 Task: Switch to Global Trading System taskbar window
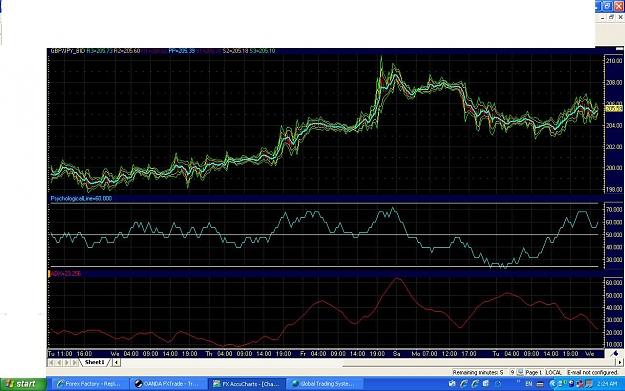[324, 384]
